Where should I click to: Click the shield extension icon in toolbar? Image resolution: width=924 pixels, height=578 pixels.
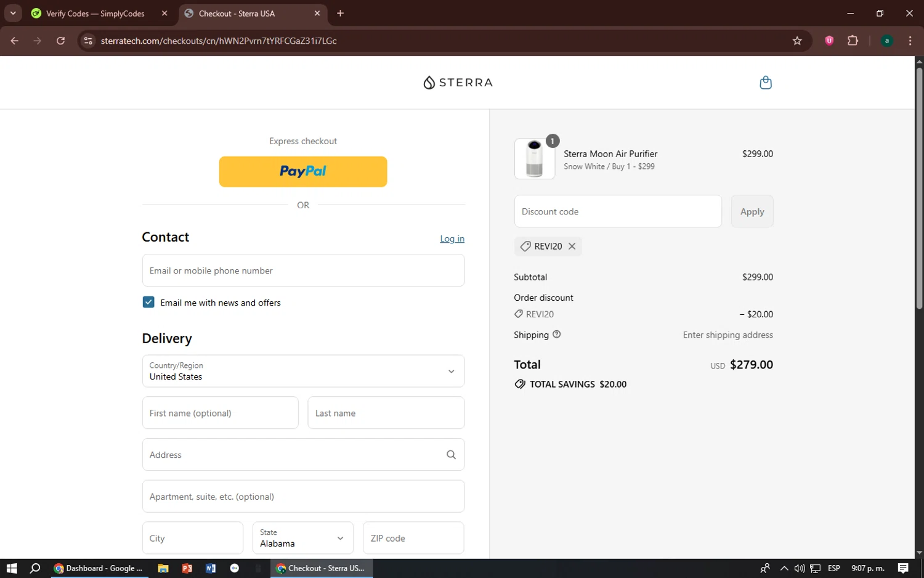pos(829,41)
